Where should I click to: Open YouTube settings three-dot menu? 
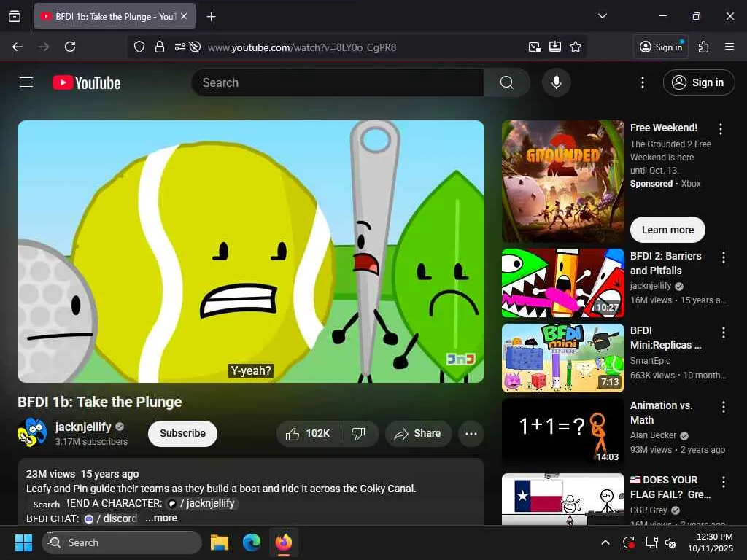point(642,82)
